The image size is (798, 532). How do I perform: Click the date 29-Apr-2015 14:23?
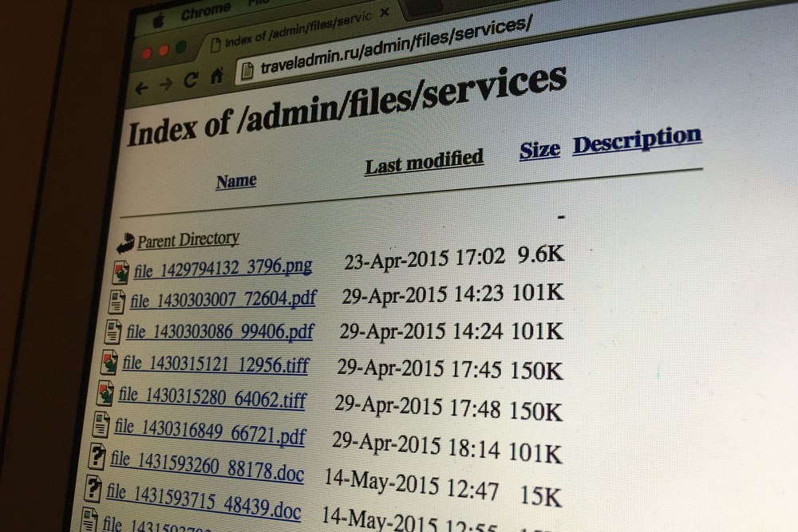coord(422,296)
